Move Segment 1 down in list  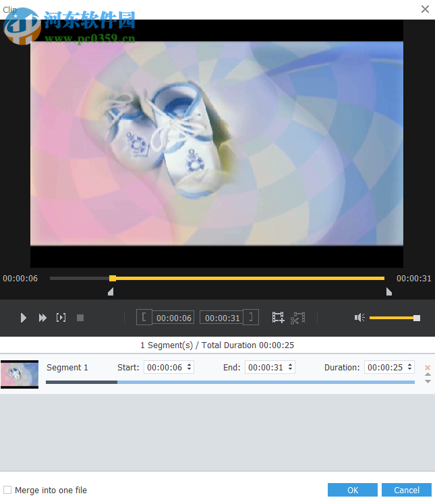428,381
